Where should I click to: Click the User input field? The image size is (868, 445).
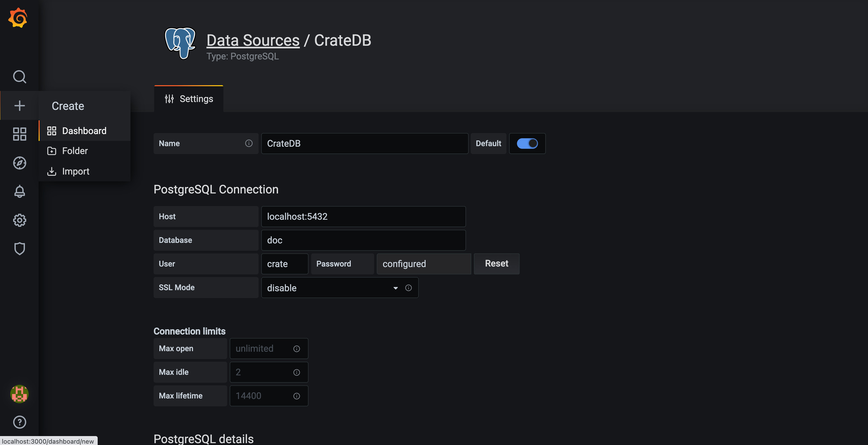point(285,264)
